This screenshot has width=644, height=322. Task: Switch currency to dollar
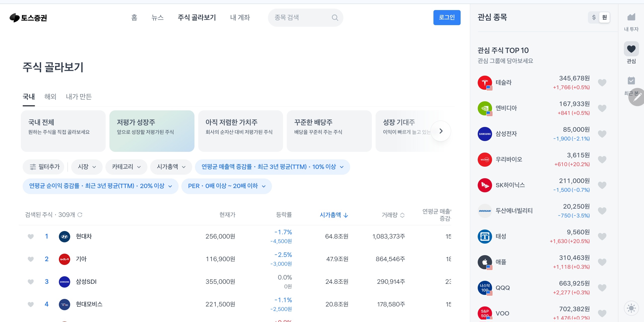click(594, 17)
